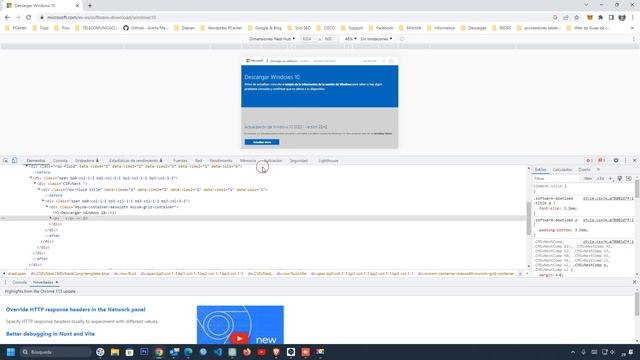This screenshot has height=360, width=640.
Task: Collapse the row-fluid title div node
Action: click(x=39, y=189)
